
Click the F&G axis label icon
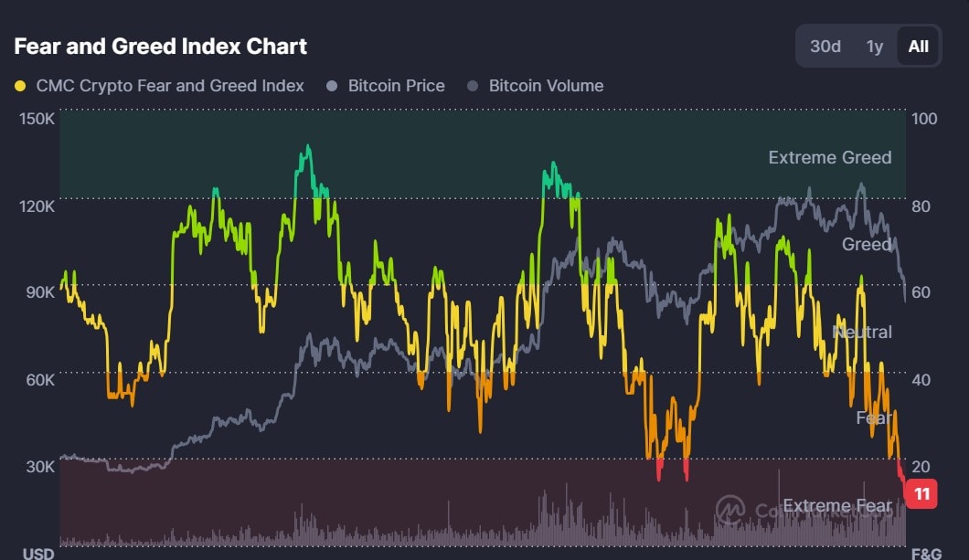tap(926, 552)
